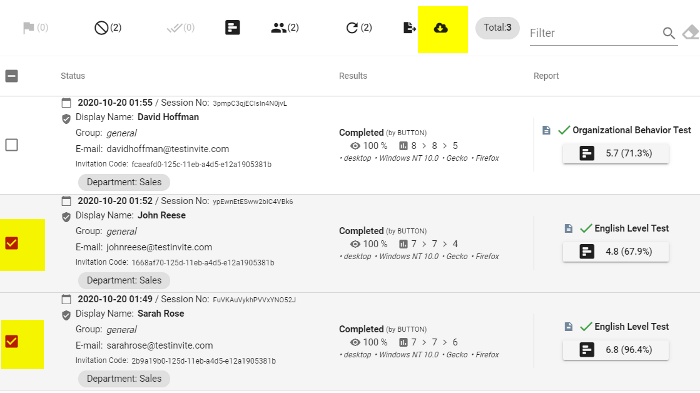
Task: Click the blocked circle icon showing (2)
Action: pyautogui.click(x=101, y=28)
